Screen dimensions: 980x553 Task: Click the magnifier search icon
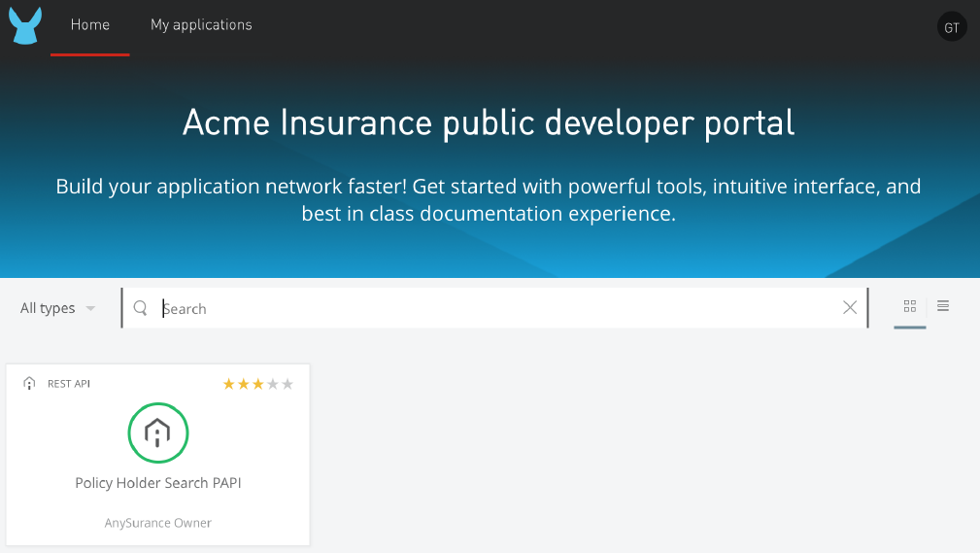pyautogui.click(x=141, y=308)
